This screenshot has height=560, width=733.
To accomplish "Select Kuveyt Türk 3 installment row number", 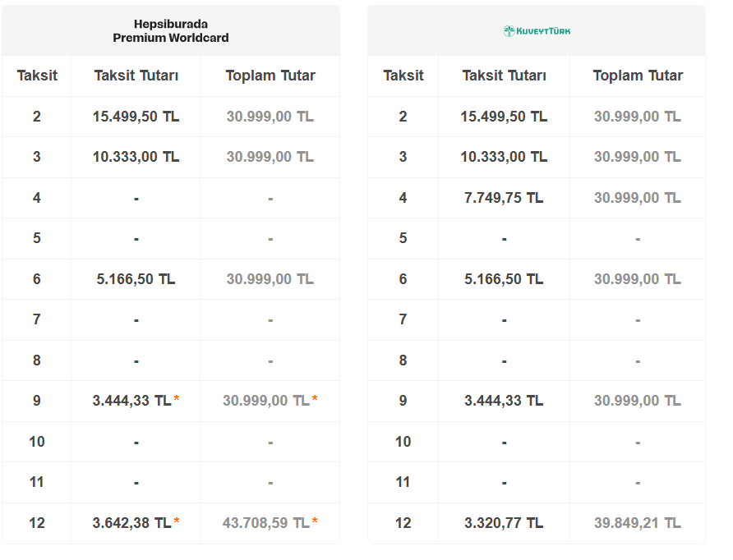I will pos(403,157).
